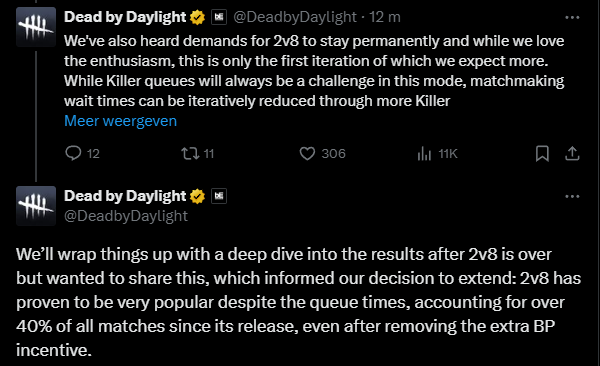Click affiliate badge next to second tweet name
Screen dimensions: 600x366
pos(219,196)
